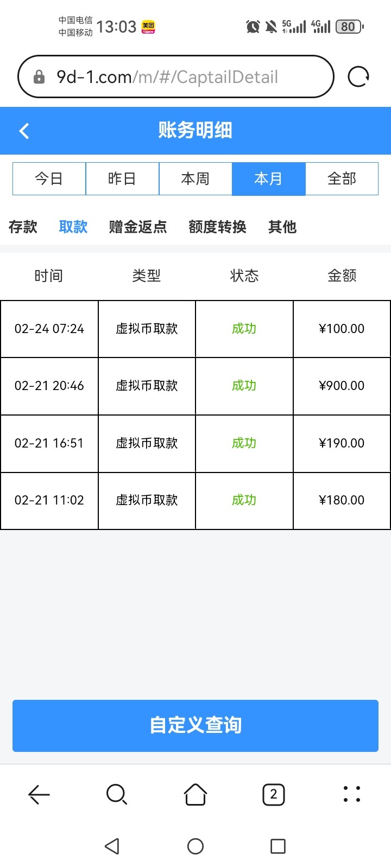The image size is (391, 868).
Task: Go back with the browser back arrow
Action: pos(39,795)
